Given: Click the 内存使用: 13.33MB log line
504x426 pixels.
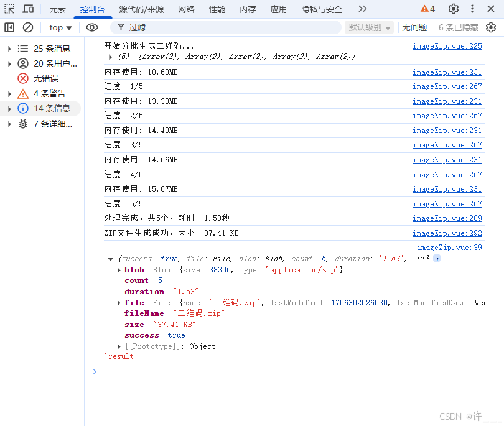Looking at the screenshot, I should [x=141, y=101].
